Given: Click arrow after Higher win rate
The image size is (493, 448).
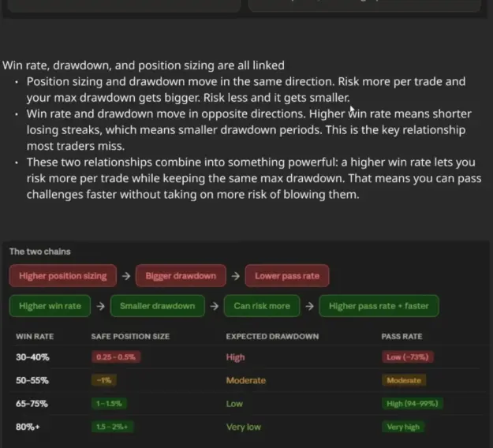Looking at the screenshot, I should (100, 306).
